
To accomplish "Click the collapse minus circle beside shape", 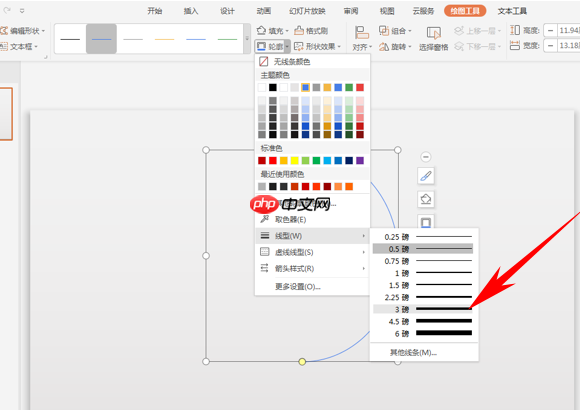I will click(x=426, y=157).
